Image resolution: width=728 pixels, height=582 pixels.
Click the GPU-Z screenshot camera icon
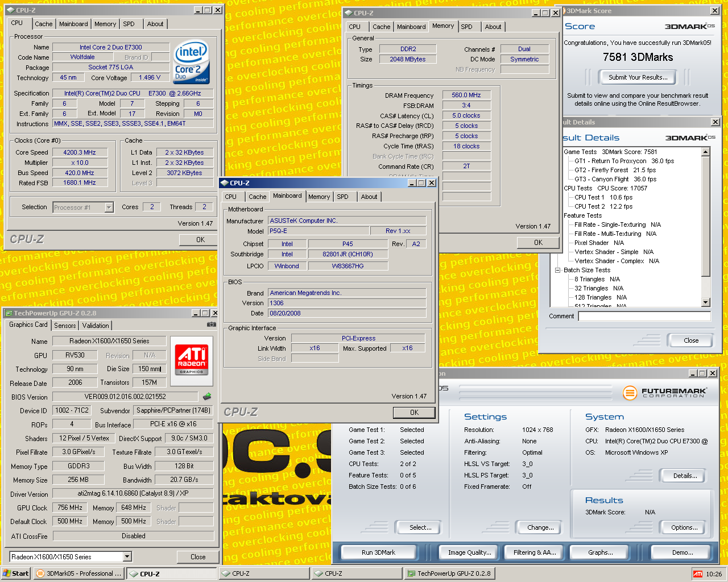point(211,325)
